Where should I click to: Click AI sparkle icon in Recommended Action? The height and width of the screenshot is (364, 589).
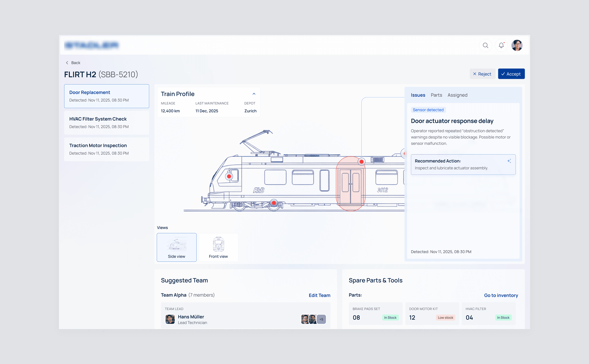click(509, 161)
